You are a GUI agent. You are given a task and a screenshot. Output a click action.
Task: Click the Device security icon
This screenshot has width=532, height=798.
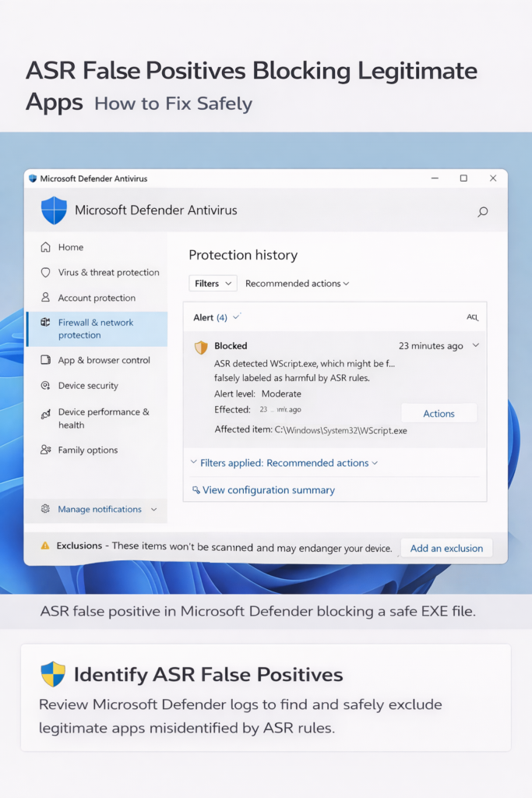point(46,385)
